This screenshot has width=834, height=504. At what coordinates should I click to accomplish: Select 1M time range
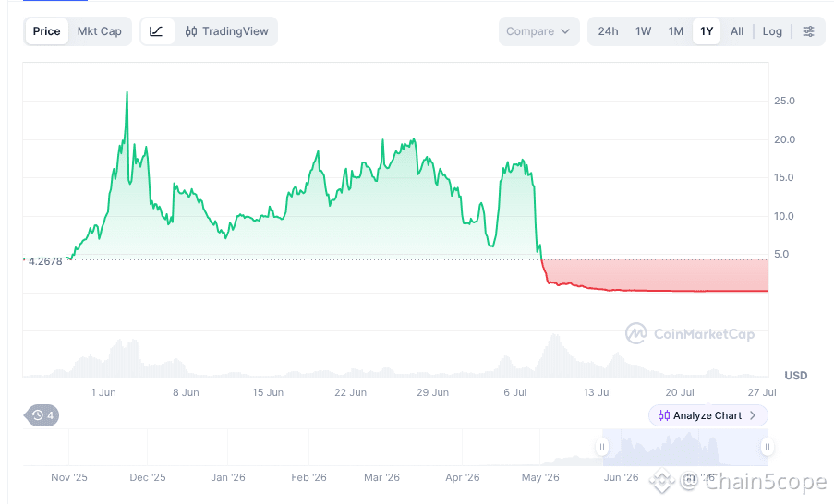[x=675, y=31]
